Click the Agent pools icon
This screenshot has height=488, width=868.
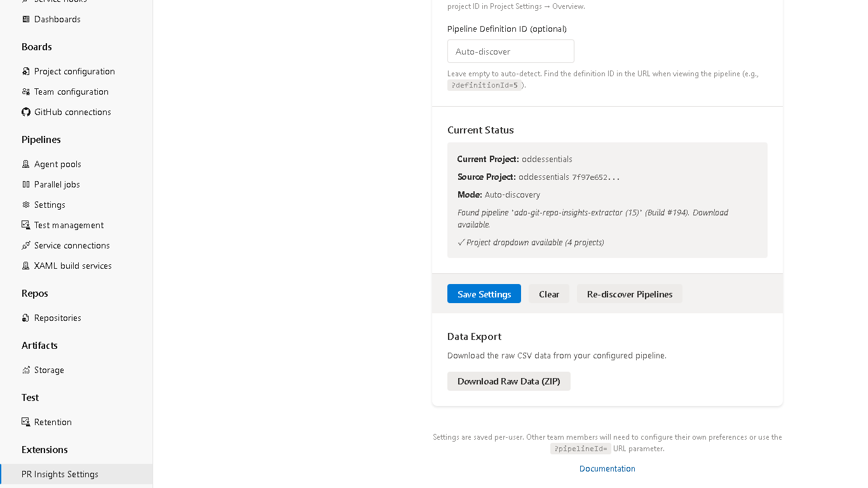pyautogui.click(x=26, y=164)
